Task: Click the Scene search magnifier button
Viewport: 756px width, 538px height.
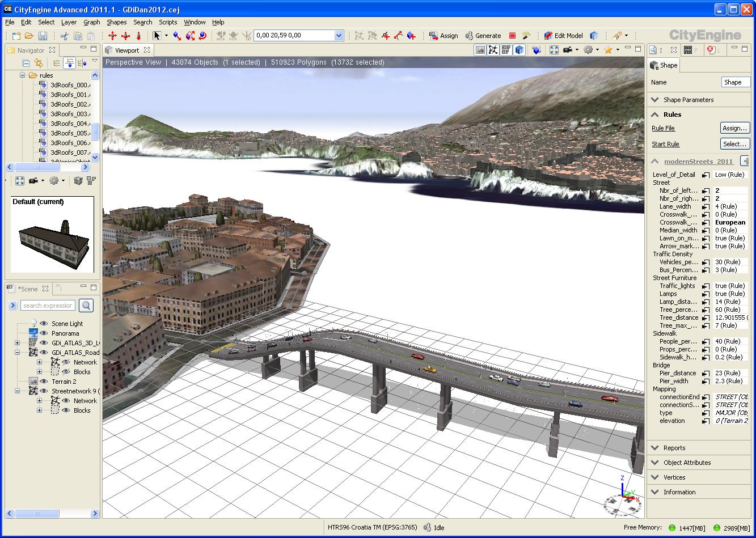Action: tap(86, 306)
